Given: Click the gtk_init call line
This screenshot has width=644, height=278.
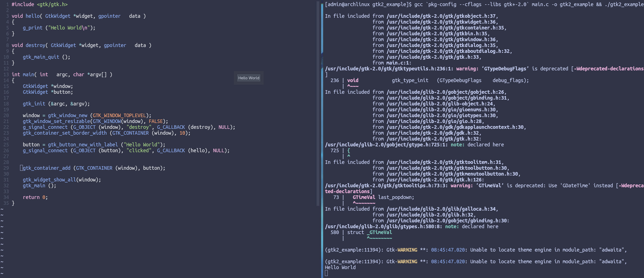Looking at the screenshot, I should click(x=56, y=104).
